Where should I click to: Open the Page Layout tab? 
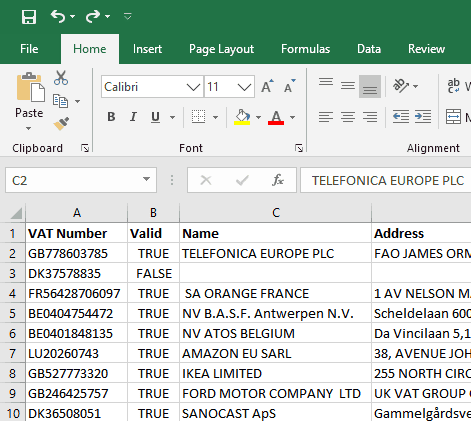coord(221,49)
